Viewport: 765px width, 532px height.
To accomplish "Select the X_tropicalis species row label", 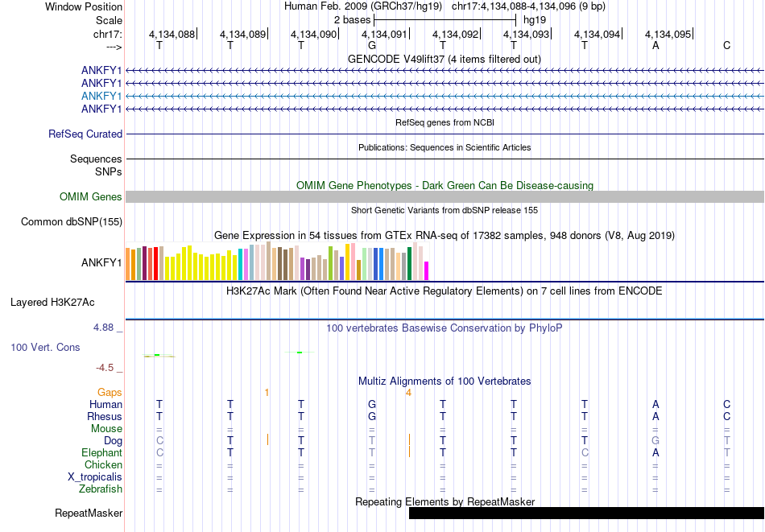I will click(x=95, y=477).
